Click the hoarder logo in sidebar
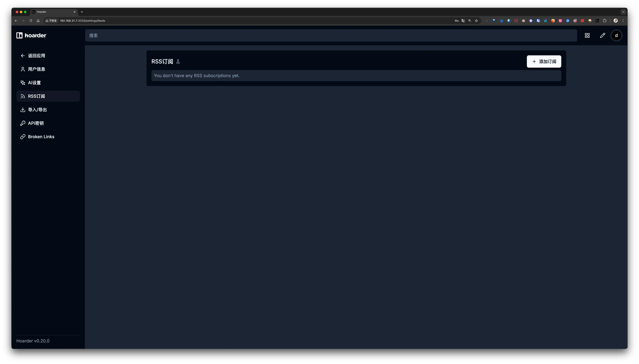This screenshot has height=364, width=639. (x=31, y=35)
